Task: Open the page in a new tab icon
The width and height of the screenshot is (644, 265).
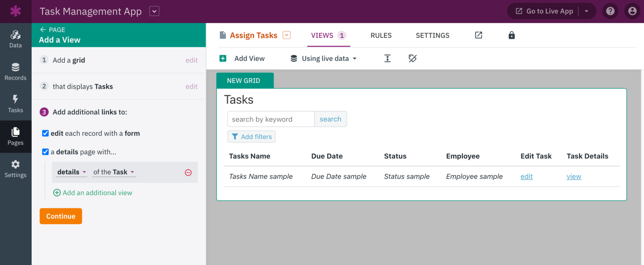Action: click(x=478, y=35)
